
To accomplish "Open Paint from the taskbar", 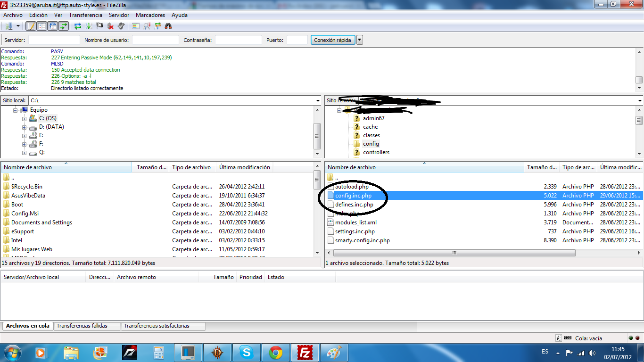I will pyautogui.click(x=334, y=352).
